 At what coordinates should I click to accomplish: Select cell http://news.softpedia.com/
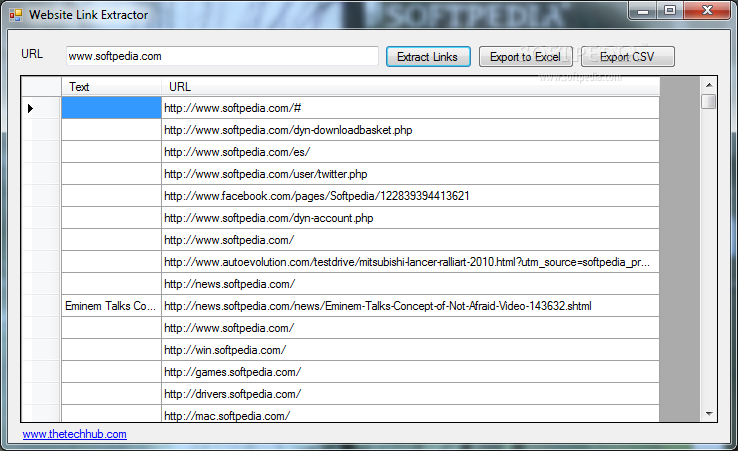click(410, 284)
